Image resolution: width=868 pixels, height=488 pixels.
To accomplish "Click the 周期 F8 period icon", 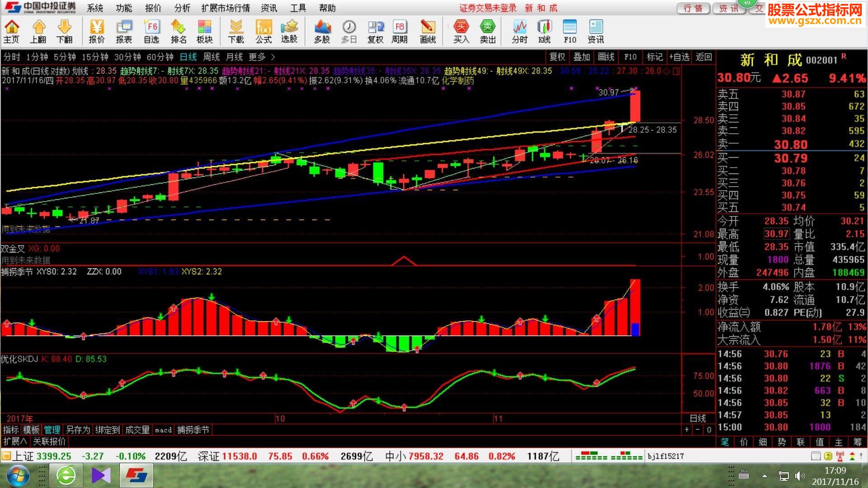I will pos(400,32).
